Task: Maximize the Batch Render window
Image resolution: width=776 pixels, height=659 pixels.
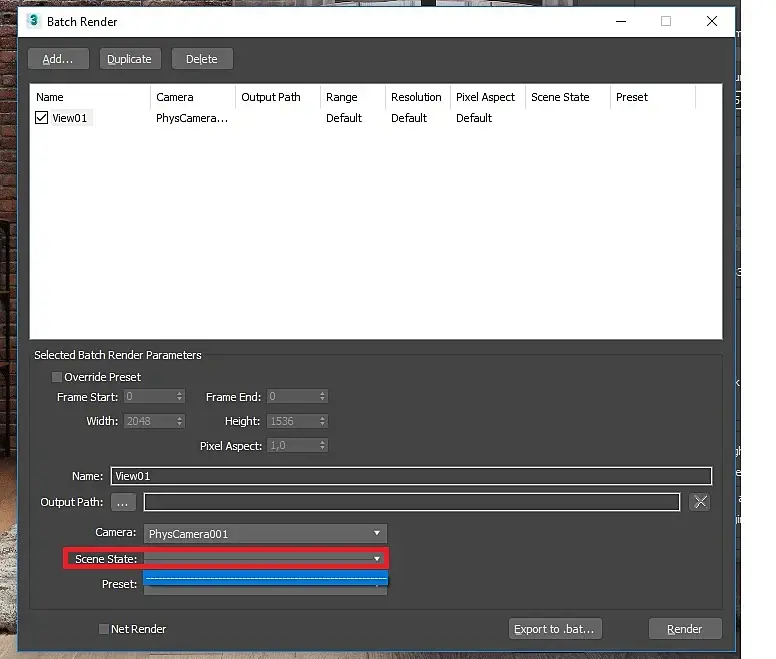Action: 665,21
